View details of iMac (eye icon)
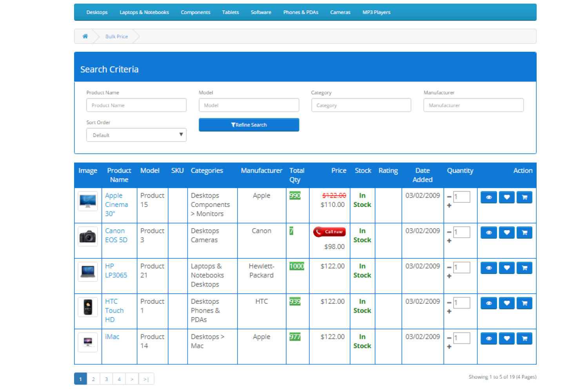 pyautogui.click(x=489, y=338)
